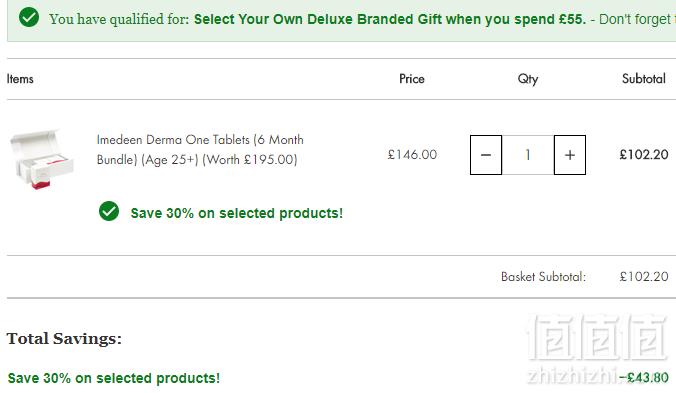Click the minus quantity button
676x393 pixels.
(486, 155)
